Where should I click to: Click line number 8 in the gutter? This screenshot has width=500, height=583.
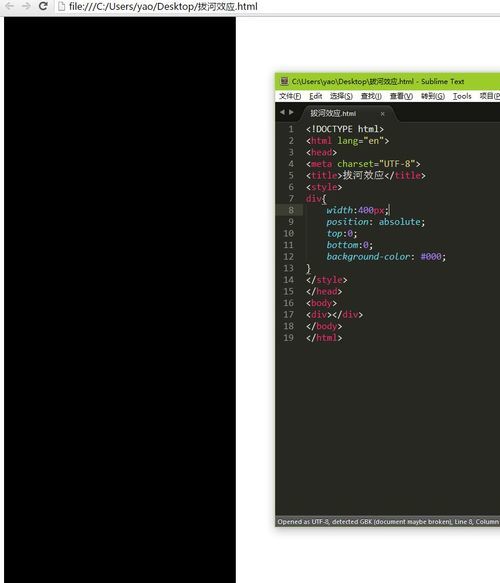click(x=291, y=210)
